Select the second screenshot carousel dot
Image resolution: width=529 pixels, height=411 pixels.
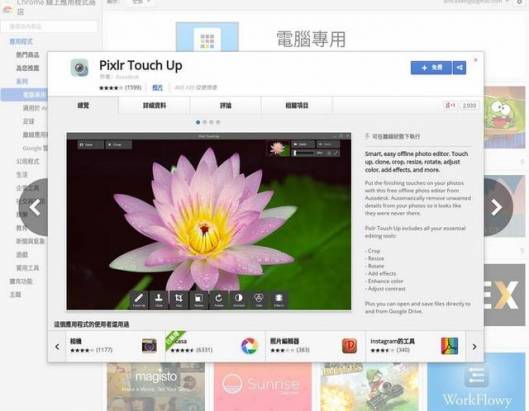205,122
